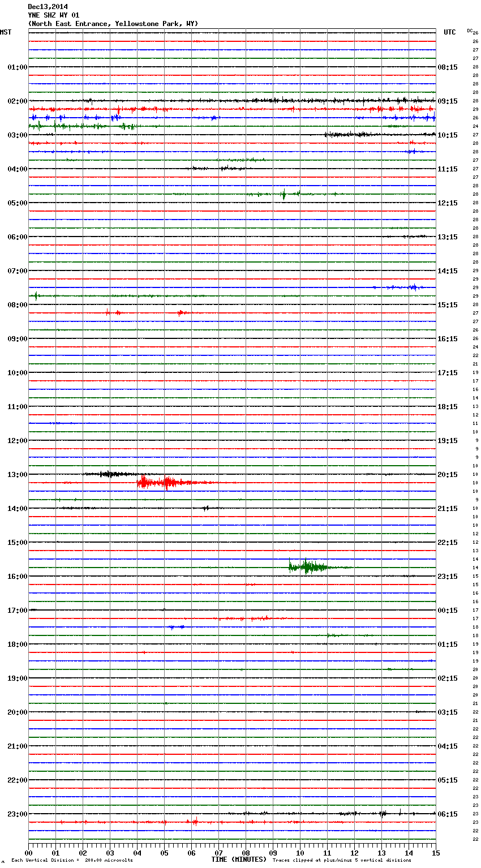Click the 06:15 UTC time label
481x868 pixels.
[x=448, y=814]
